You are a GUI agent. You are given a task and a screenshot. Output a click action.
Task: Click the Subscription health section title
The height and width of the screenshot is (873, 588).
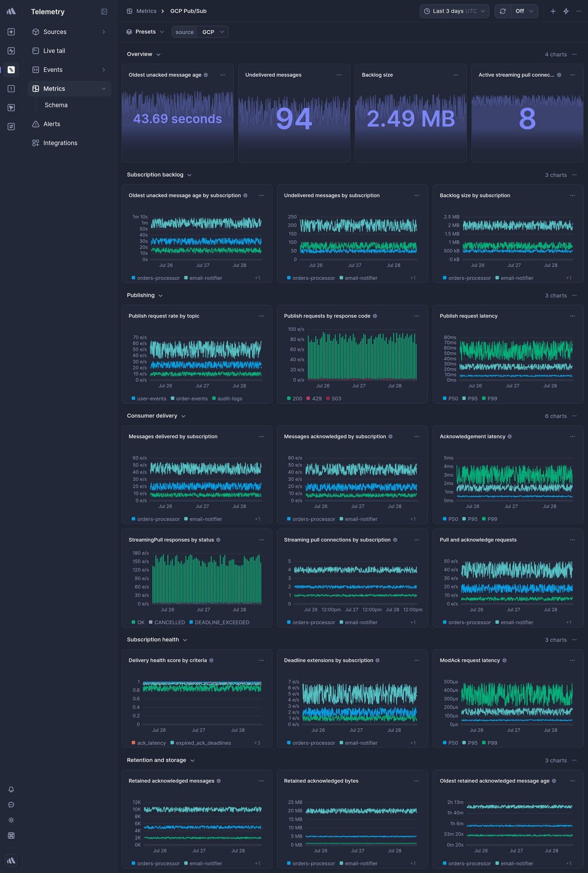coord(153,640)
